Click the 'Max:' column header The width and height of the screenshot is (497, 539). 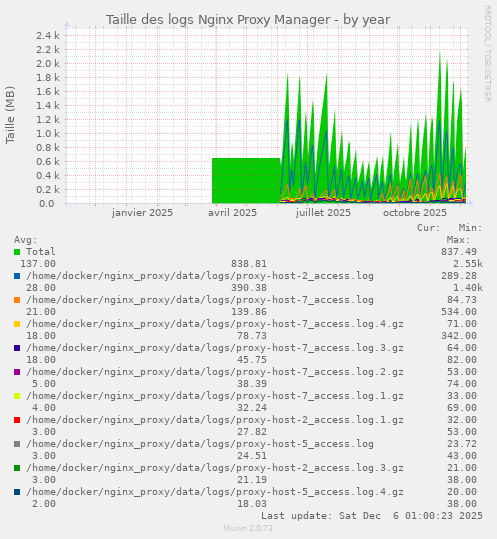pos(459,240)
